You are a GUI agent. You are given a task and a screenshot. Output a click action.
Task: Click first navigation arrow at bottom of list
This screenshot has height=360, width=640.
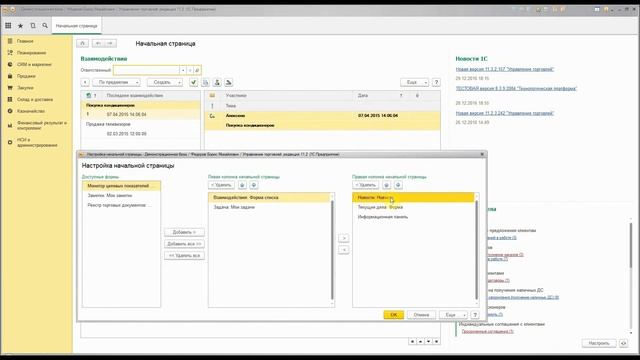(412, 341)
